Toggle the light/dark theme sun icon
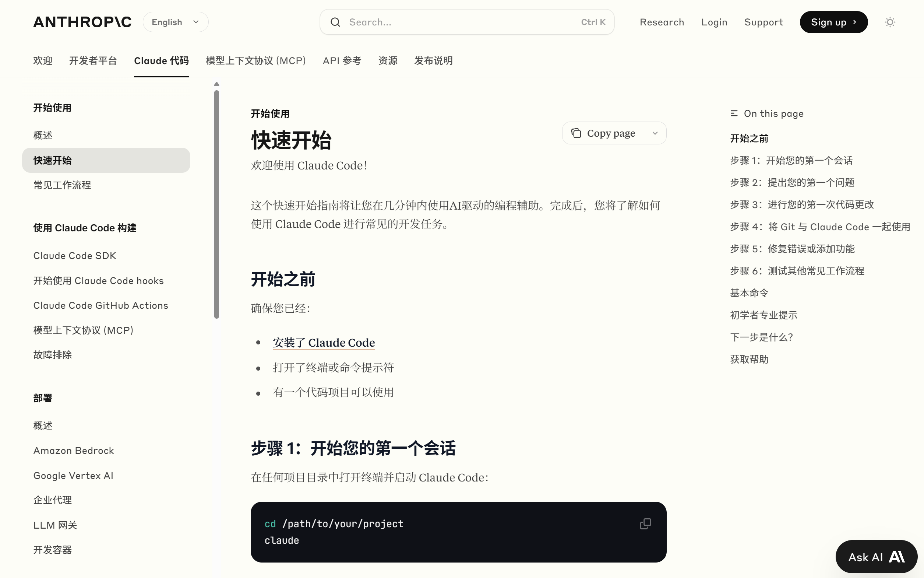The image size is (924, 578). (890, 22)
